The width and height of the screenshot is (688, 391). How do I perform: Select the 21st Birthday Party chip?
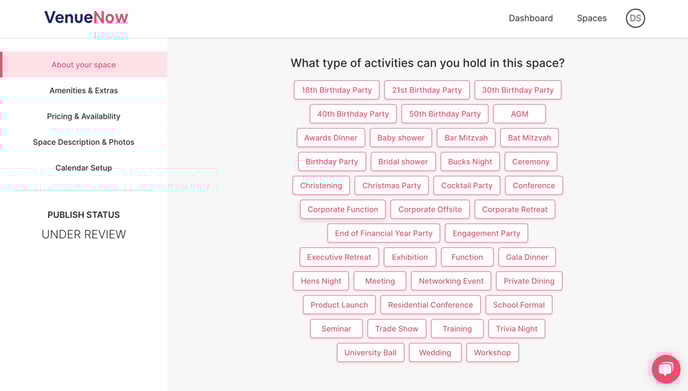click(427, 90)
